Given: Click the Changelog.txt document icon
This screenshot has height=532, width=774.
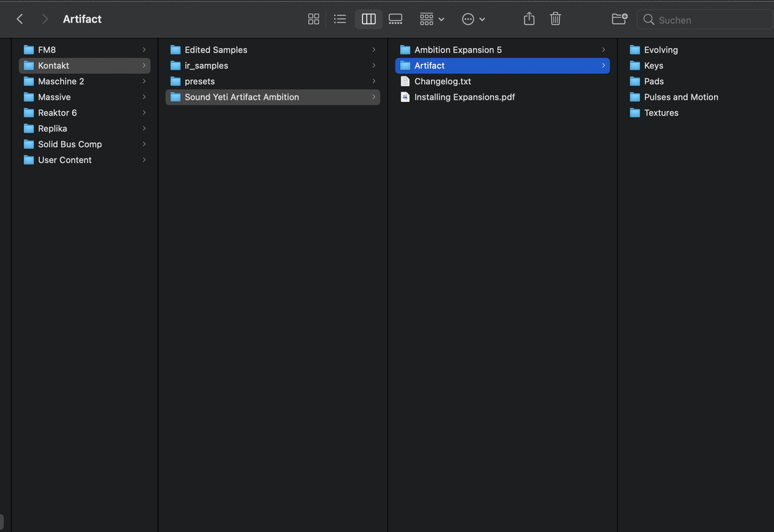Looking at the screenshot, I should tap(405, 81).
